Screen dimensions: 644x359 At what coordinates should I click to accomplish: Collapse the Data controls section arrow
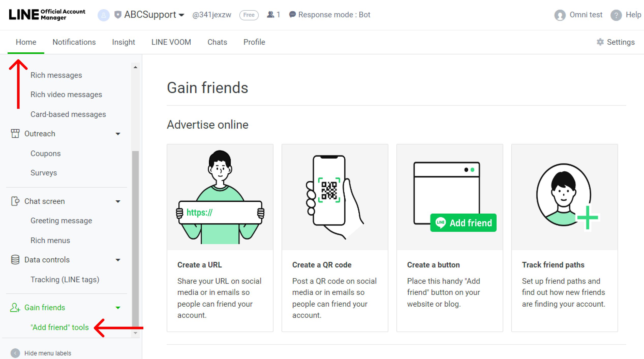pyautogui.click(x=118, y=260)
